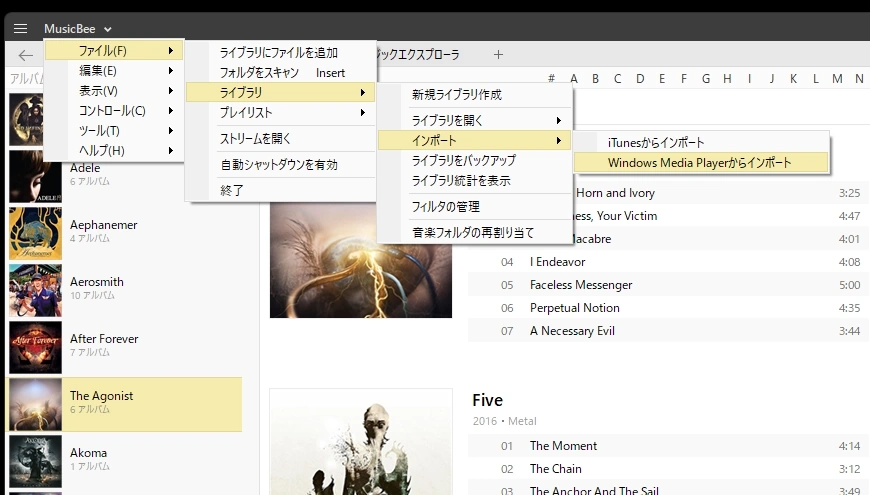Jump to letter B in alphabet index
Viewport: 870px width, 495px height.
pyautogui.click(x=595, y=79)
